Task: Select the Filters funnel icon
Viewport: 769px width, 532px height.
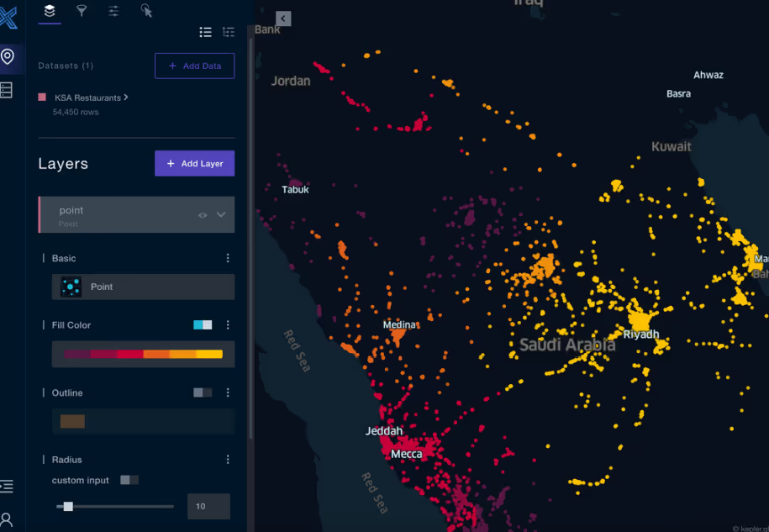Action: pyautogui.click(x=81, y=12)
